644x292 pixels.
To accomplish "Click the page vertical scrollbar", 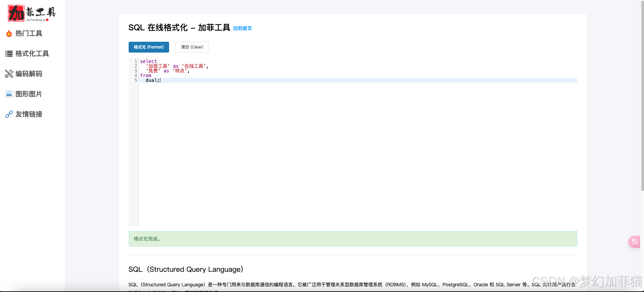I will (642, 96).
